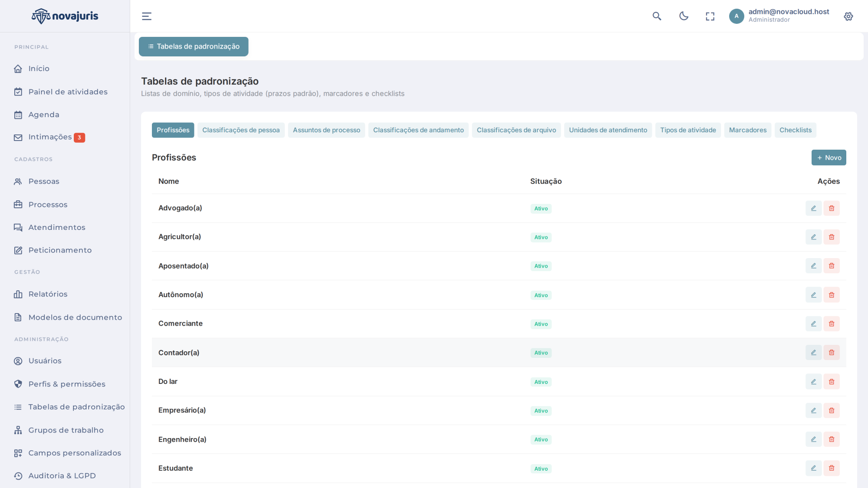This screenshot has height=488, width=868.
Task: Delete the Engenheiro(a) entry
Action: (x=832, y=439)
